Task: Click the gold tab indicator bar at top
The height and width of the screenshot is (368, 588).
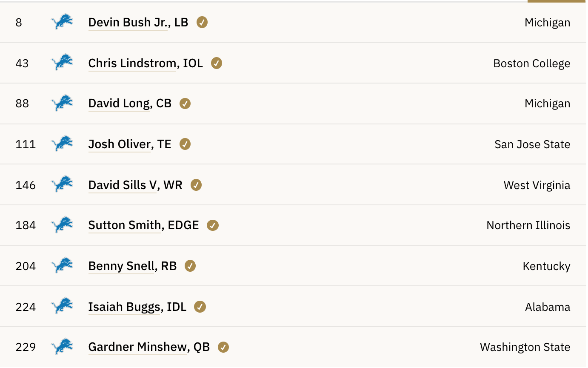Action: click(557, 1)
